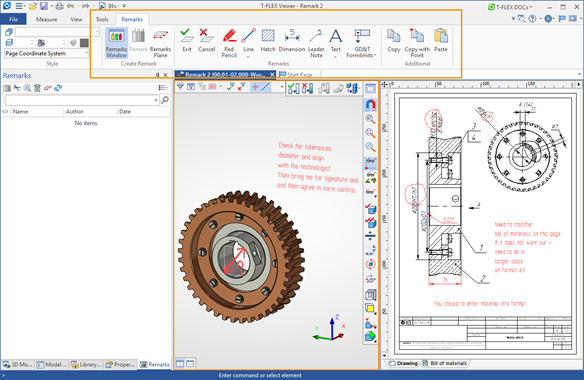Image resolution: width=584 pixels, height=380 pixels.
Task: Open the Page Coordinate System dropdown
Action: [47, 53]
